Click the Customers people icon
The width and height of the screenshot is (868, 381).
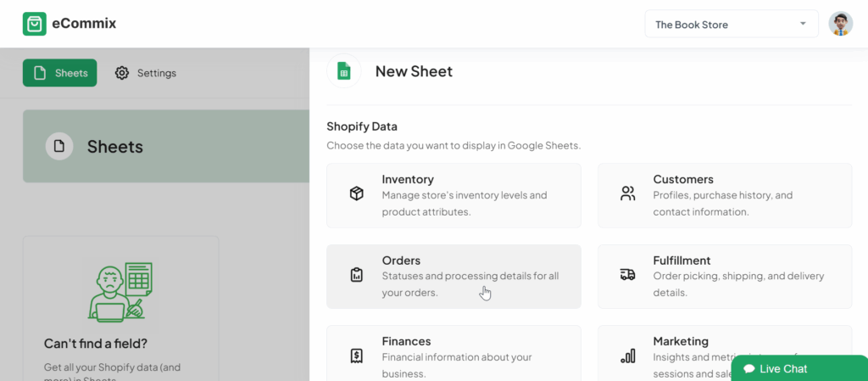pyautogui.click(x=628, y=193)
